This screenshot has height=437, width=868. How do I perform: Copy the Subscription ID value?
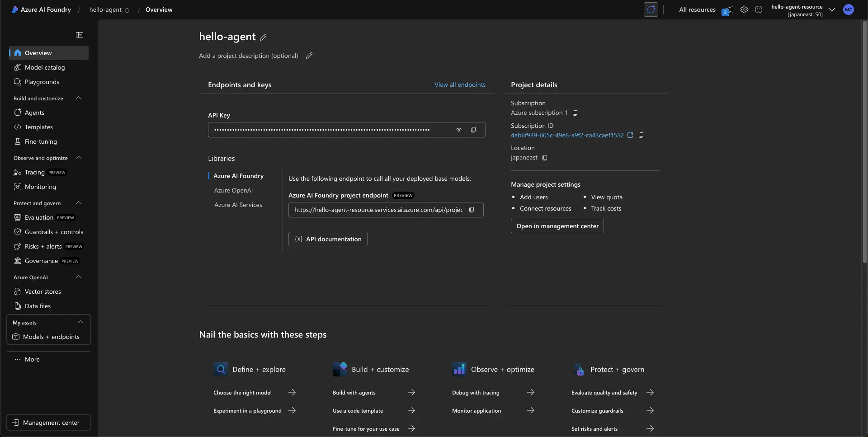[x=641, y=135]
